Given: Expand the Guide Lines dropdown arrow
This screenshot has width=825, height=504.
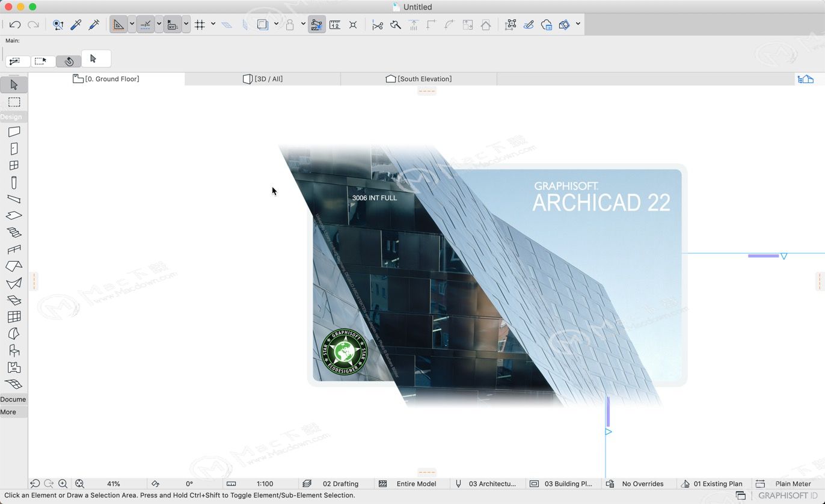Looking at the screenshot, I should pos(132,25).
